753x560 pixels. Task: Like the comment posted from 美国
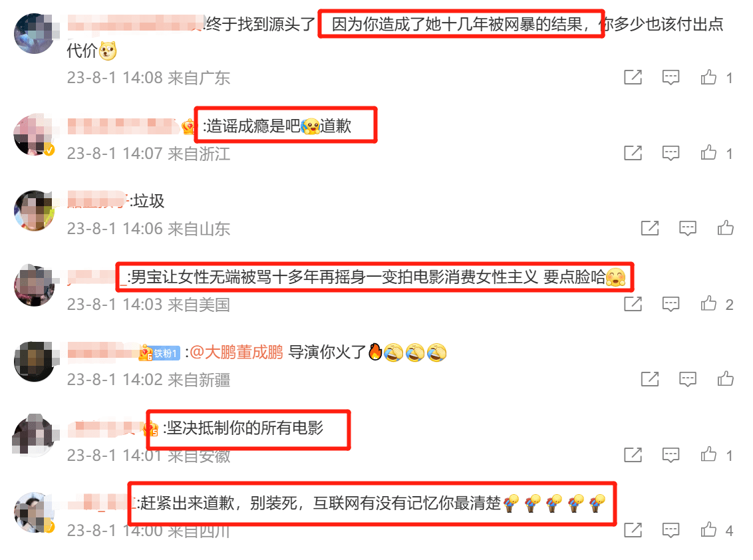708,303
